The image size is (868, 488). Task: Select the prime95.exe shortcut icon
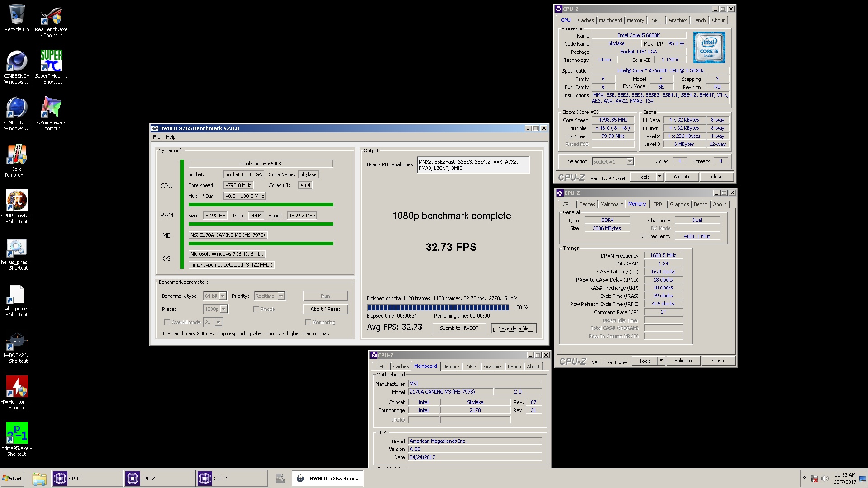pos(17,440)
